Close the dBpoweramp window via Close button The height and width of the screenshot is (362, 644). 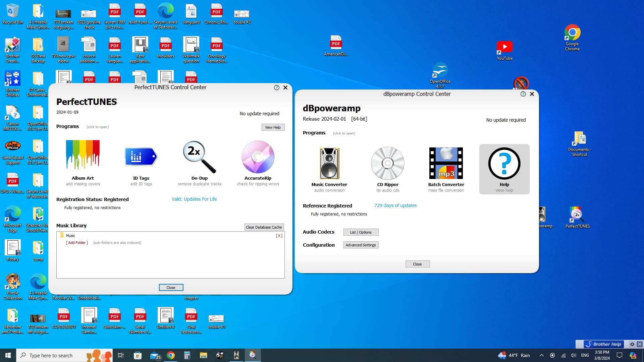[417, 264]
